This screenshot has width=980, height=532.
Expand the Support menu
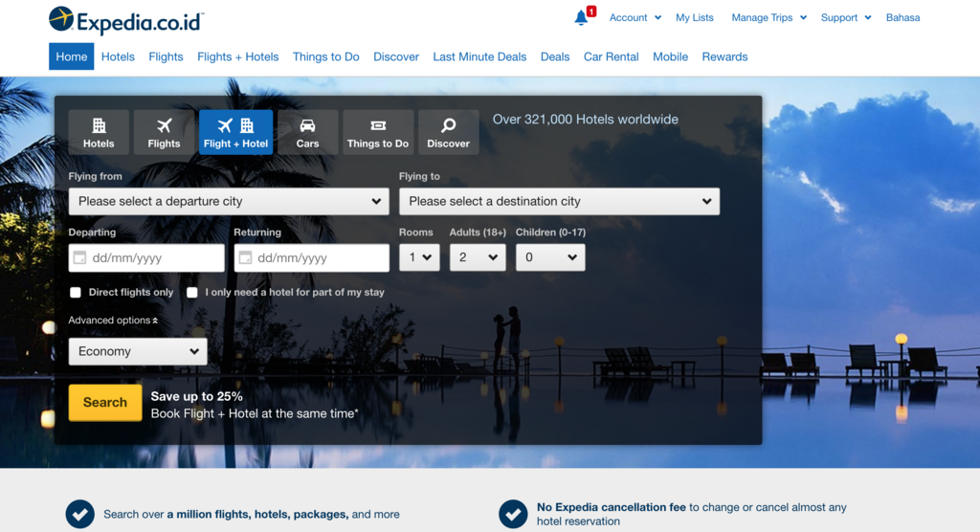(846, 17)
